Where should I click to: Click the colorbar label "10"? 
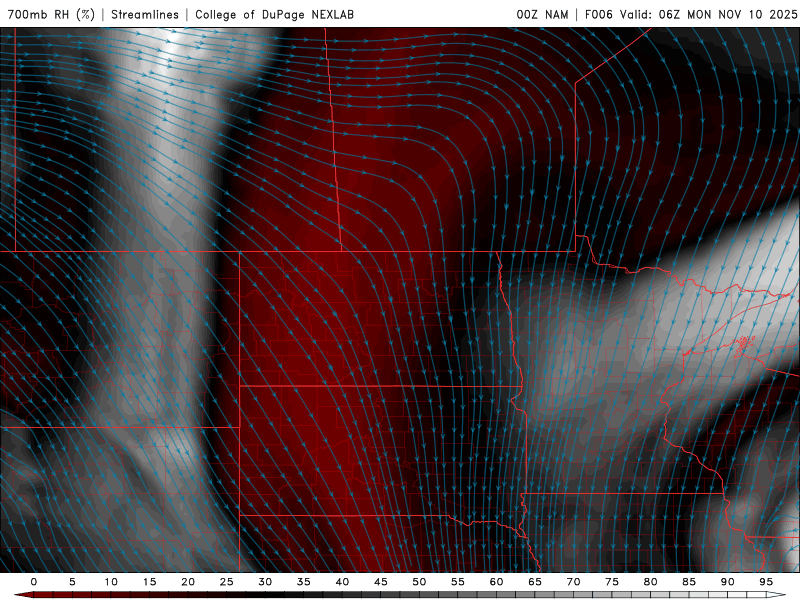[111, 582]
